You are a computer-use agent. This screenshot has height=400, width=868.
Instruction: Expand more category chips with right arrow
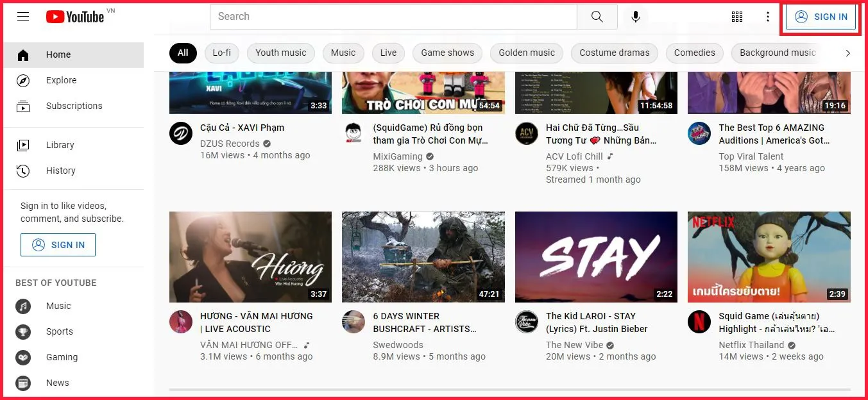point(847,53)
